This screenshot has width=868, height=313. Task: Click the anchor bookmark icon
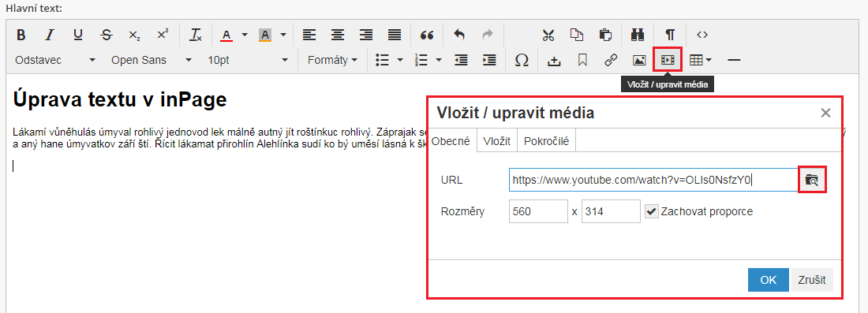(582, 60)
